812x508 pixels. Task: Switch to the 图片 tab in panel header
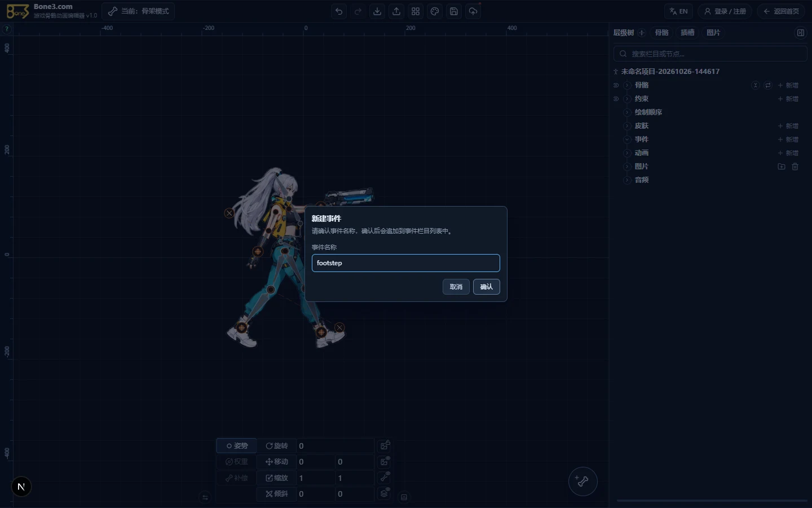click(x=713, y=33)
